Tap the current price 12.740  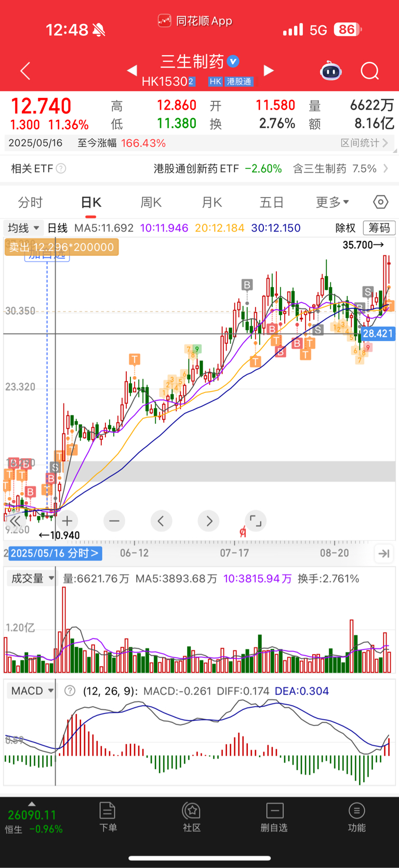[x=41, y=106]
